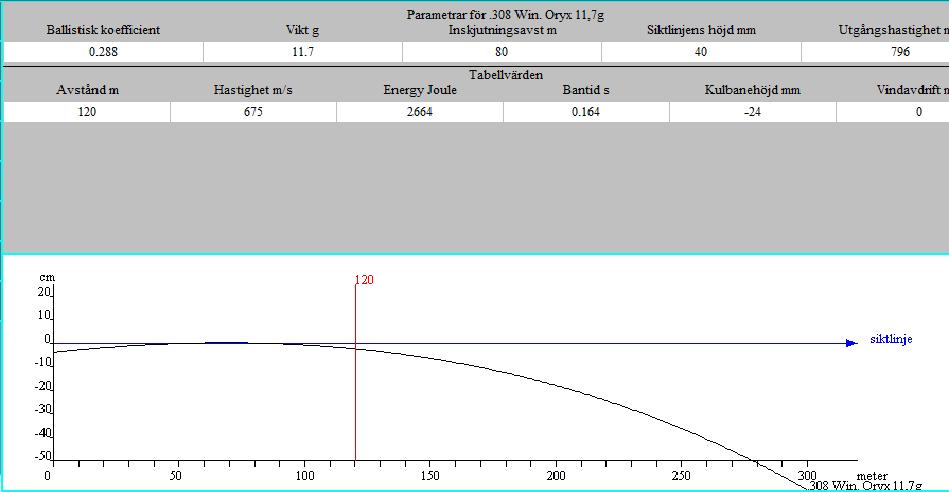Click the siktlinje label on the chart
This screenshot has height=492, width=949.
[x=890, y=340]
